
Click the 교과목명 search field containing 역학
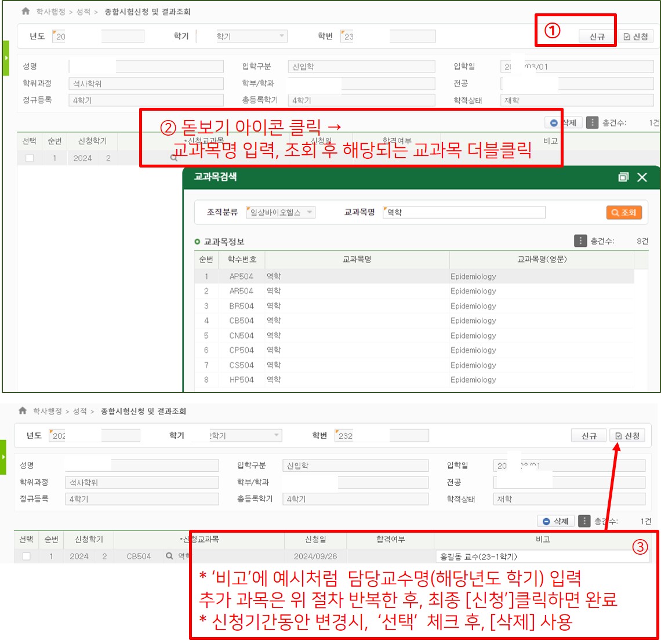click(x=464, y=213)
